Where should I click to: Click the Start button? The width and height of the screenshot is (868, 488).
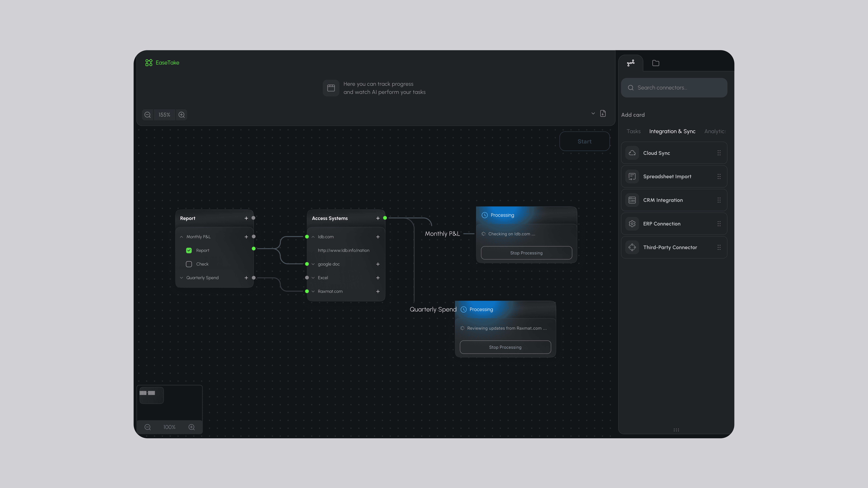click(x=585, y=141)
